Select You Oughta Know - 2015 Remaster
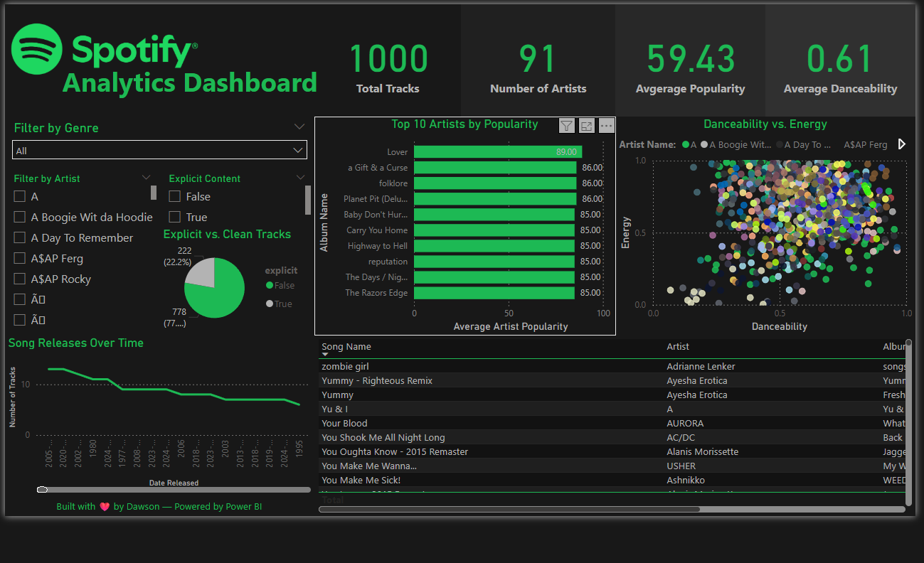 coord(395,452)
